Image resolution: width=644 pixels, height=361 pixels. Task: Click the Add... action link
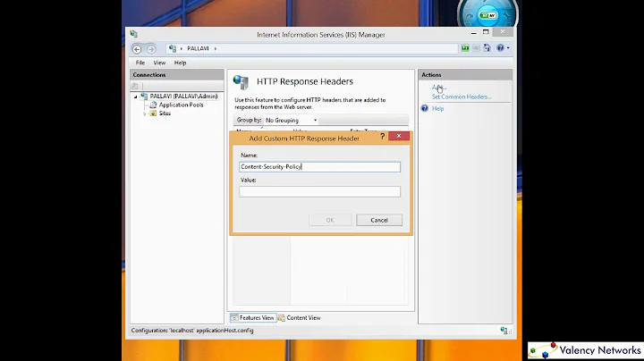[438, 88]
